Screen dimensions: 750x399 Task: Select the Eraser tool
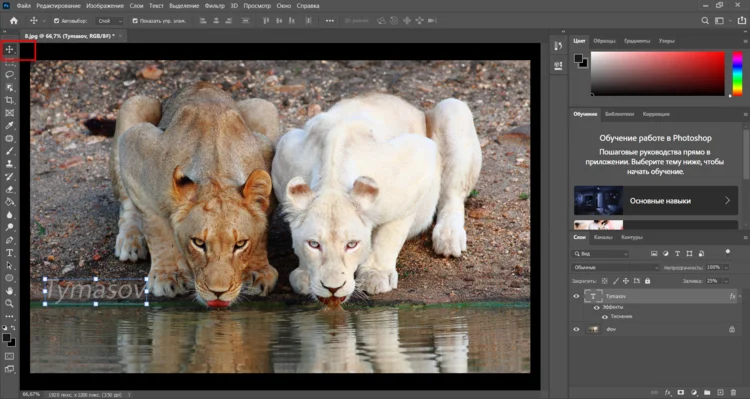(9, 189)
